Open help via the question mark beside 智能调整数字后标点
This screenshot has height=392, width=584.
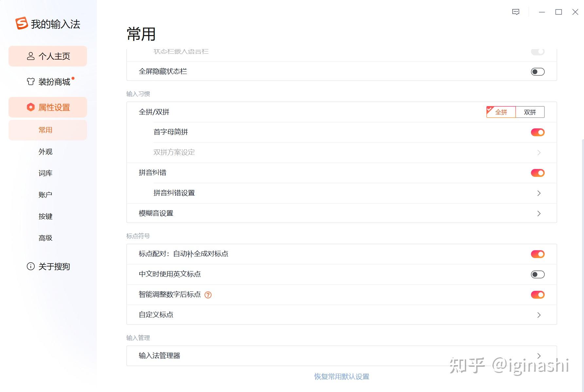pyautogui.click(x=209, y=294)
